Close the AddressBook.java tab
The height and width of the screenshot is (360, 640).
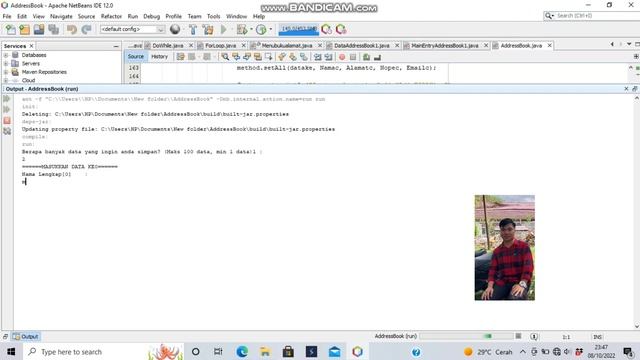(549, 46)
